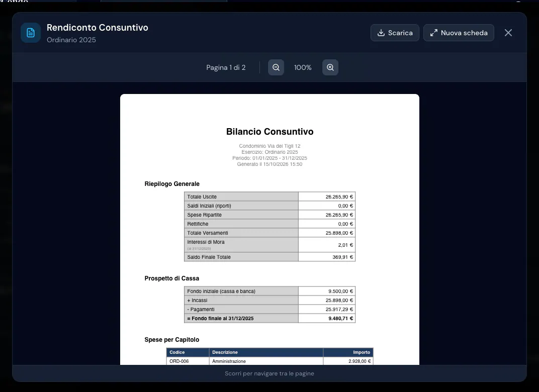Screen dimensions: 539x392
Task: Click the 'Bilancio Consuntivo' document heading
Action: tap(270, 132)
